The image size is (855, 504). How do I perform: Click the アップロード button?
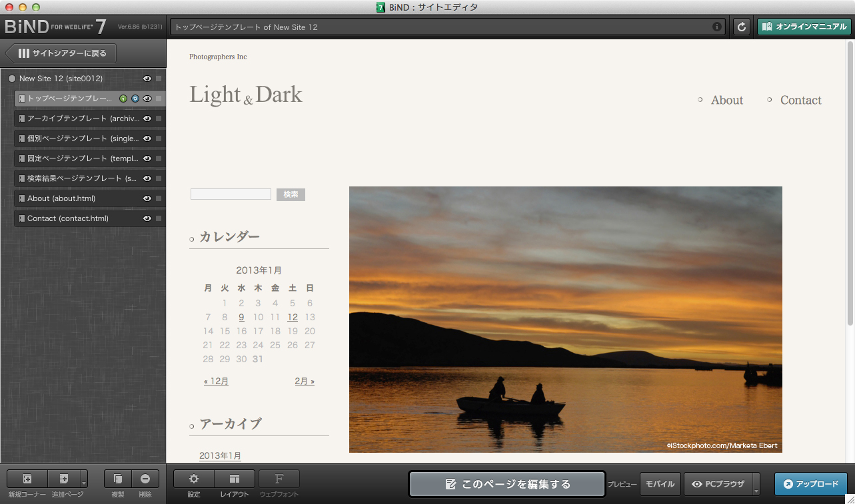811,484
